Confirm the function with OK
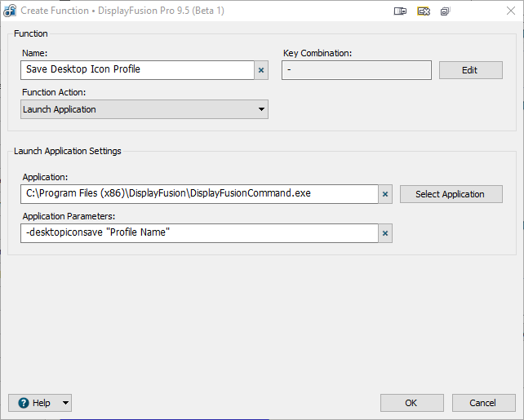 pos(411,403)
